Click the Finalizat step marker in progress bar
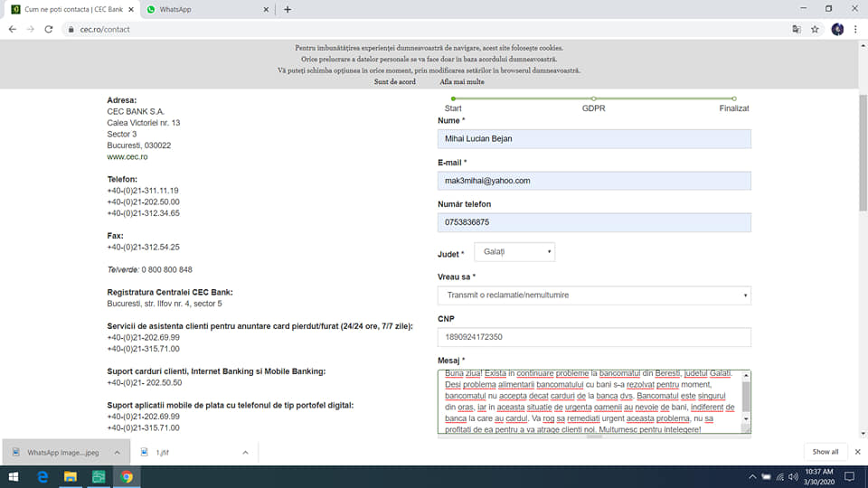This screenshot has height=488, width=868. [x=734, y=99]
